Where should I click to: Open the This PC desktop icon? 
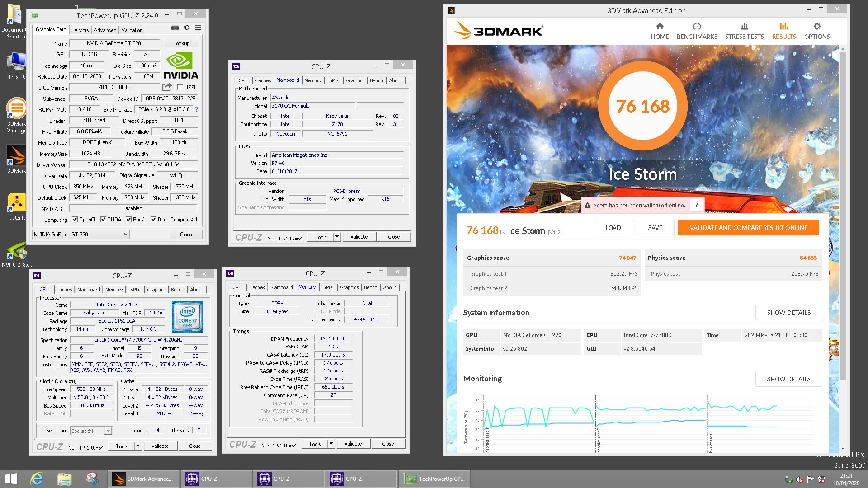[16, 66]
